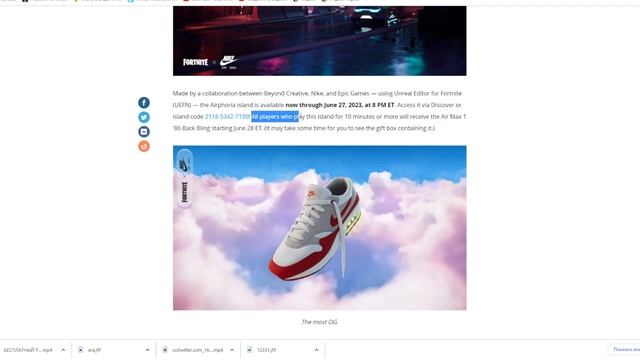640x360 pixels.
Task: Click the Air Max 1 sneaker image
Action: (320, 228)
